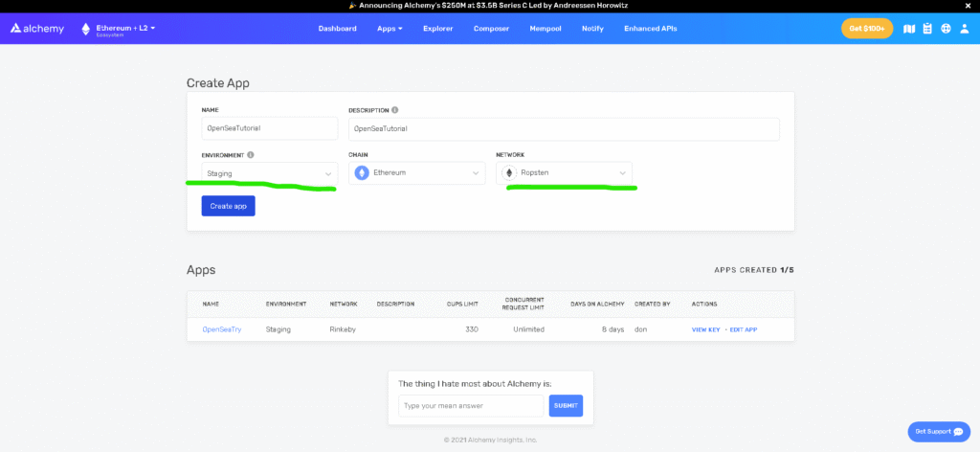Open the Composer page
Viewport: 980px width, 452px height.
(491, 29)
